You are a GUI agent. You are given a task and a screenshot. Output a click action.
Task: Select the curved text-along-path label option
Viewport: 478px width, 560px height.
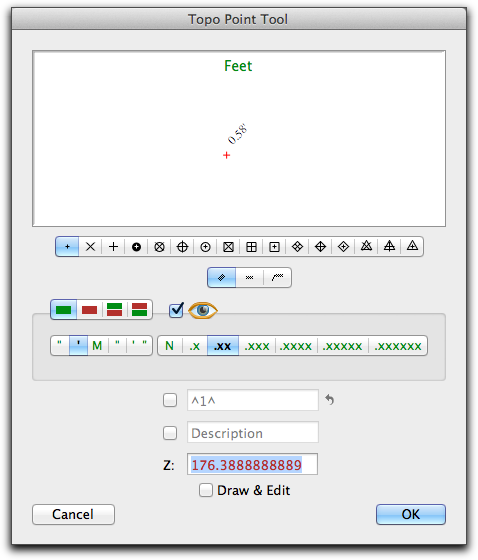(278, 278)
